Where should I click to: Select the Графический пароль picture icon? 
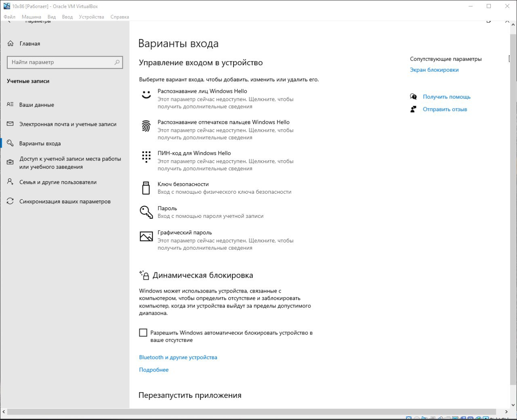(x=146, y=236)
